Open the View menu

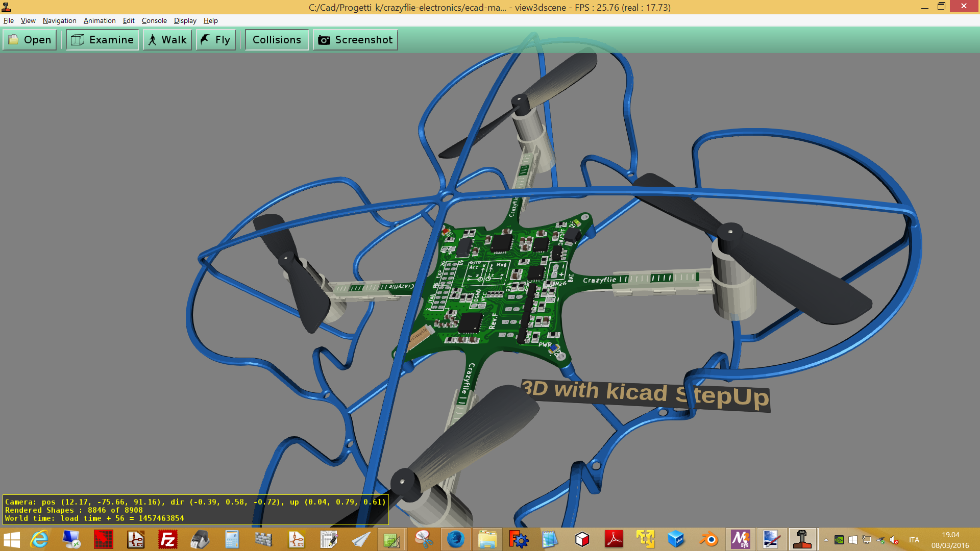coord(28,20)
